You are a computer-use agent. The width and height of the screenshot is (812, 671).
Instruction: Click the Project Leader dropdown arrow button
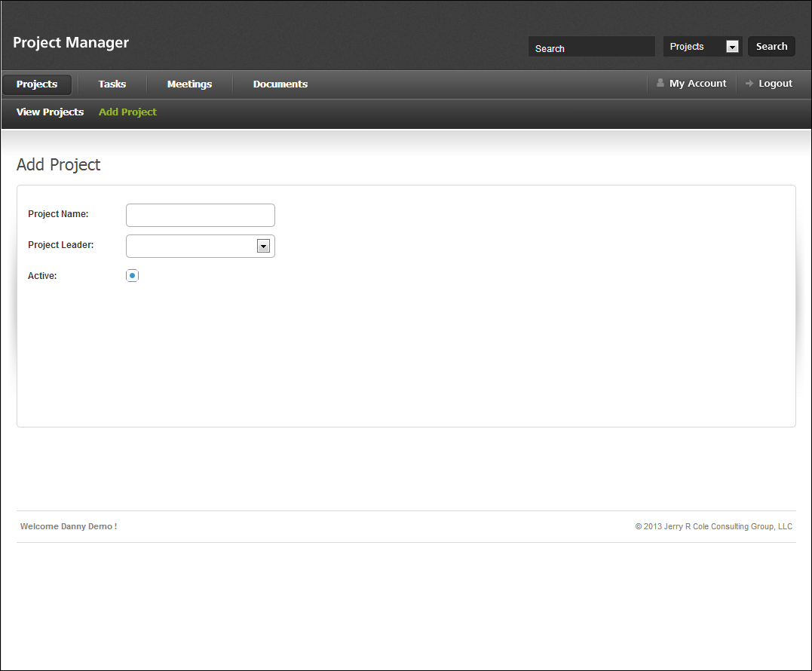pos(263,246)
